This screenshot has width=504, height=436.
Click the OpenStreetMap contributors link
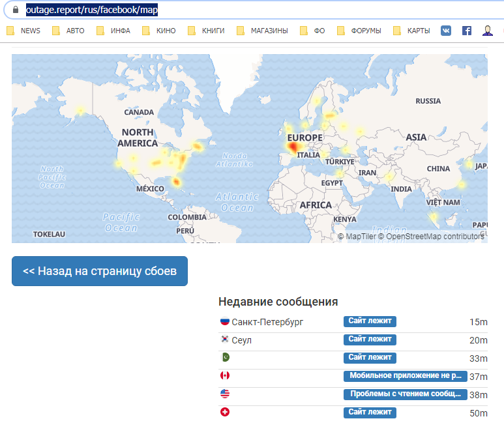[x=432, y=237]
